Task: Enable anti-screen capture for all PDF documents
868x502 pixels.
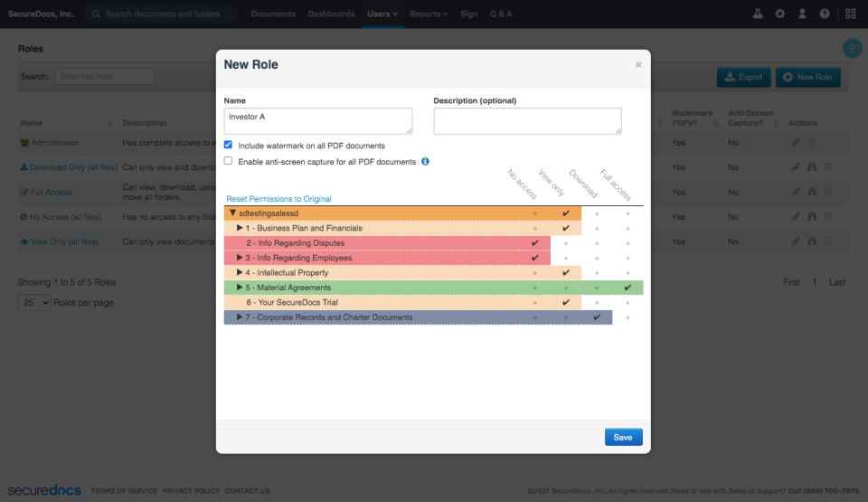Action: (x=229, y=162)
